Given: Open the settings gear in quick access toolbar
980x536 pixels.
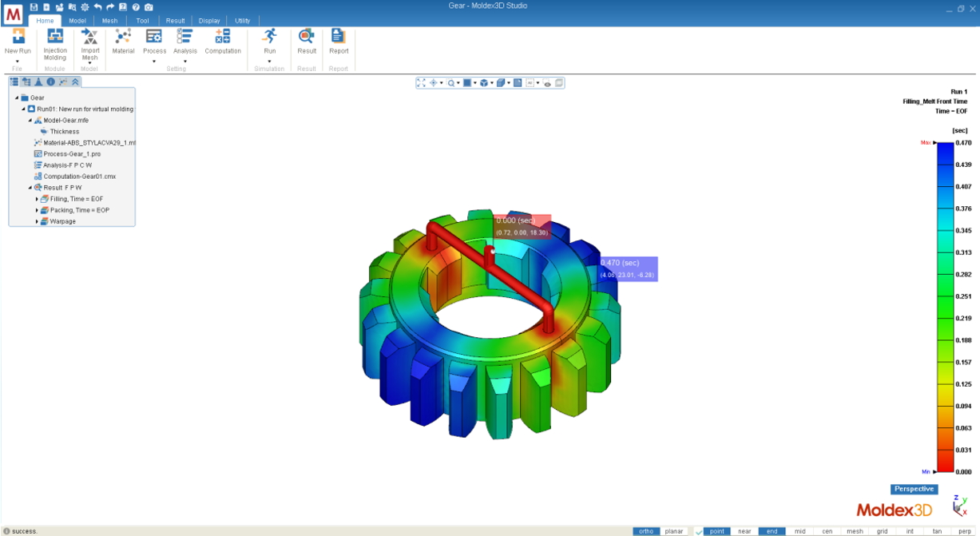Looking at the screenshot, I should tap(85, 6).
